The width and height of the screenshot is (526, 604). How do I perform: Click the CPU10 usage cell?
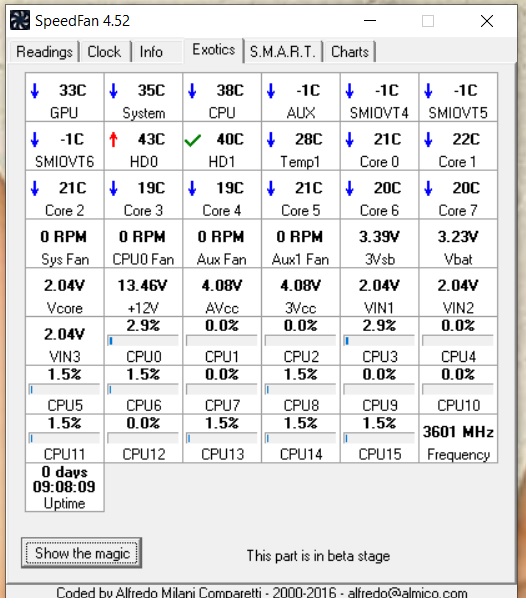[458, 390]
